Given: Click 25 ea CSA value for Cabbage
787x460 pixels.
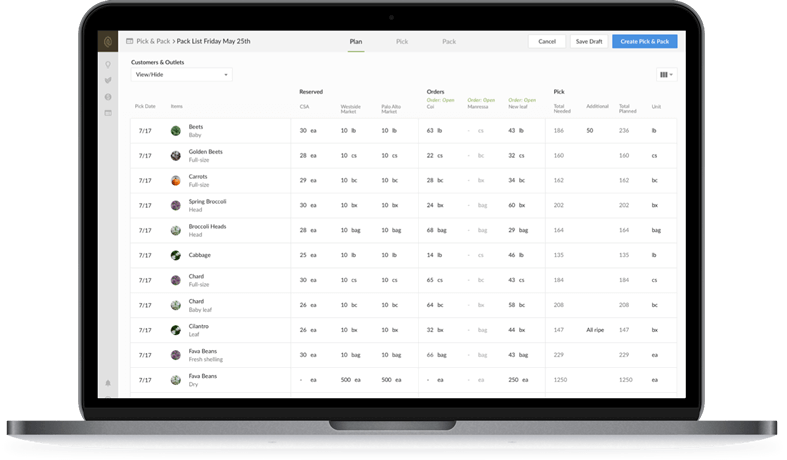Looking at the screenshot, I should coord(308,255).
